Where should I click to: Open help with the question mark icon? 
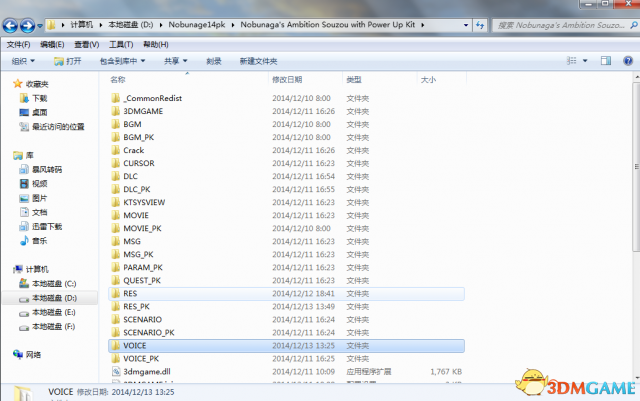pos(628,61)
